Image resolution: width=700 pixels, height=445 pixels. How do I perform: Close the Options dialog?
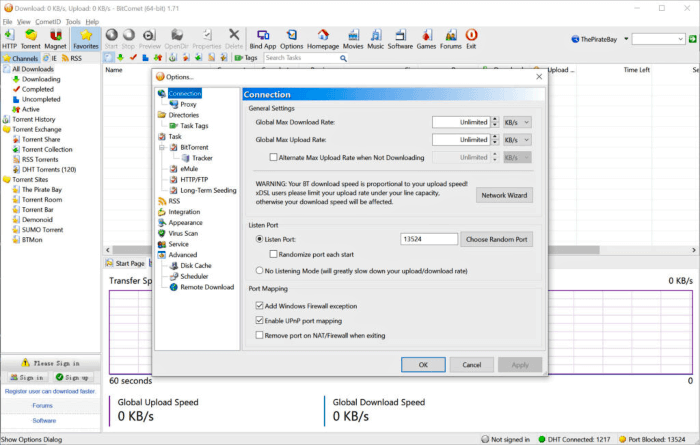point(539,77)
